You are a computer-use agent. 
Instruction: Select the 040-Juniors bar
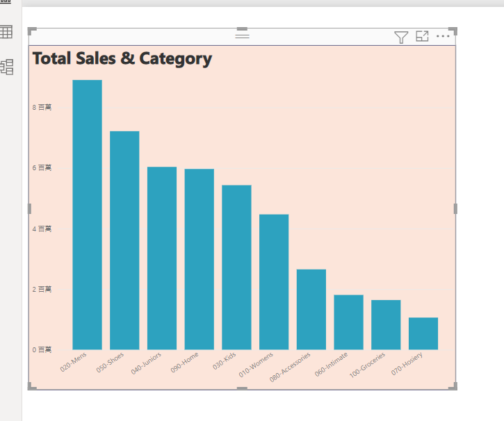[x=162, y=258]
